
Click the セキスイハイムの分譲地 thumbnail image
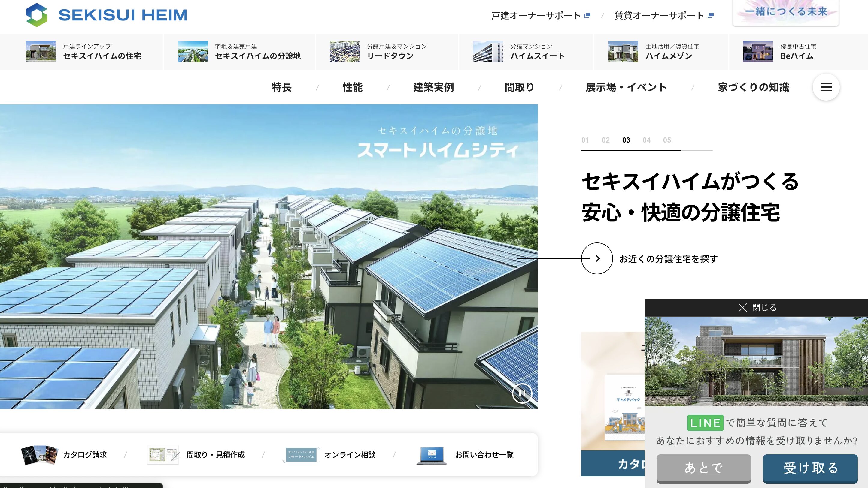click(193, 52)
